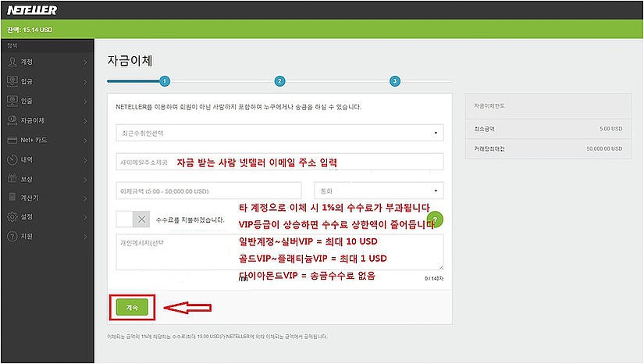The width and height of the screenshot is (644, 364).
Task: Open the 자금이체 menu item
Action: (x=48, y=120)
